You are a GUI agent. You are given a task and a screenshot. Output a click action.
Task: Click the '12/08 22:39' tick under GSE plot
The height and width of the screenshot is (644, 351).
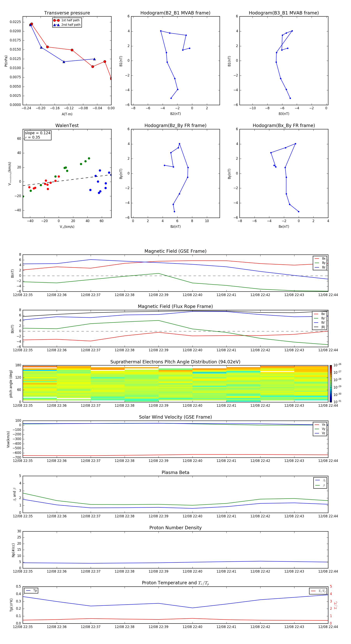click(x=158, y=295)
